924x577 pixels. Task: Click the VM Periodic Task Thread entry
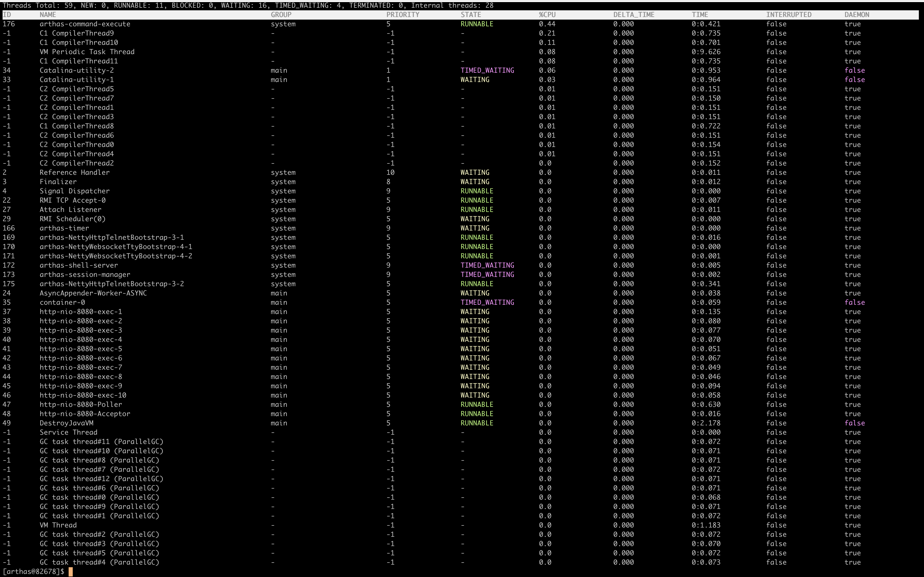[x=87, y=52]
